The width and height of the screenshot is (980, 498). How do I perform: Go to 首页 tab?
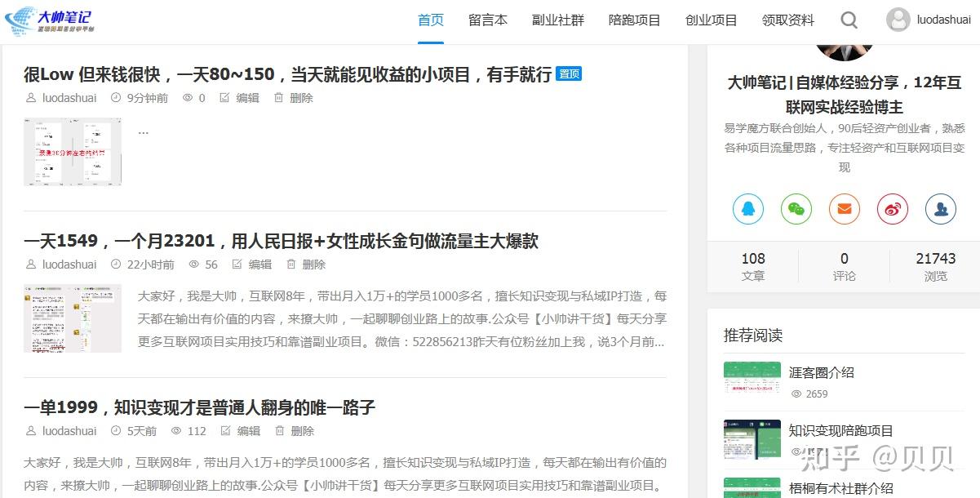(431, 20)
